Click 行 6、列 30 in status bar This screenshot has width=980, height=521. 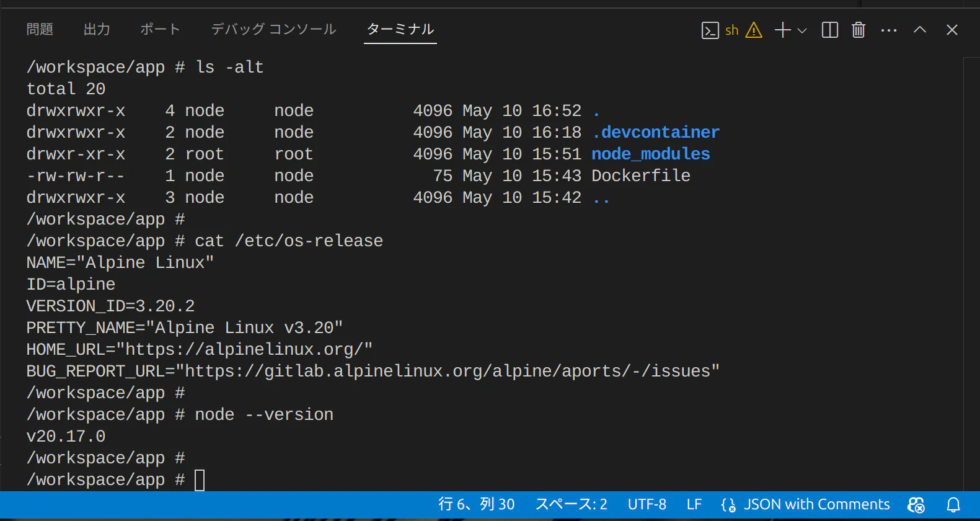[477, 504]
